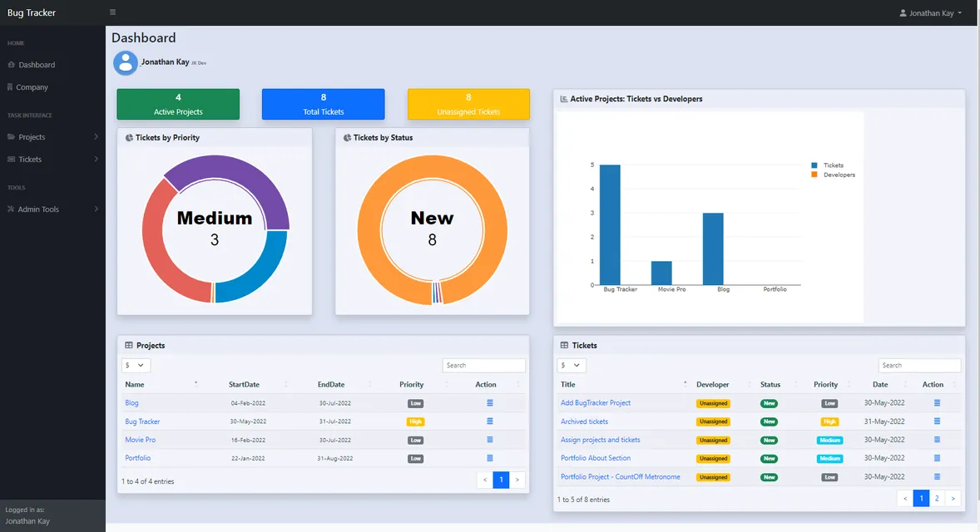This screenshot has height=532, width=980.
Task: Open the Blog project link
Action: [132, 403]
